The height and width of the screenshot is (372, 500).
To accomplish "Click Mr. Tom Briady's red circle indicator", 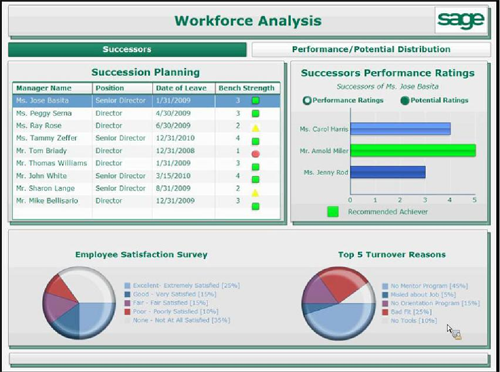I will pyautogui.click(x=256, y=154).
